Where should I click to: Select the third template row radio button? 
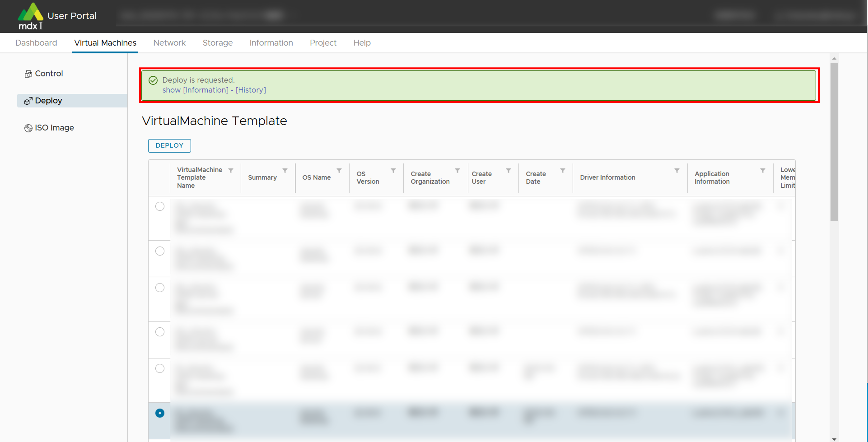tap(160, 287)
